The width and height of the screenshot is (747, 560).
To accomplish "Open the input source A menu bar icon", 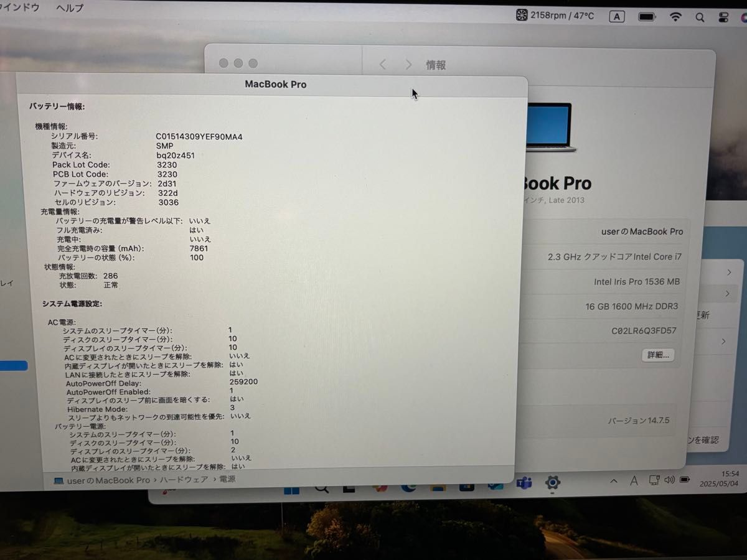I will coord(616,17).
